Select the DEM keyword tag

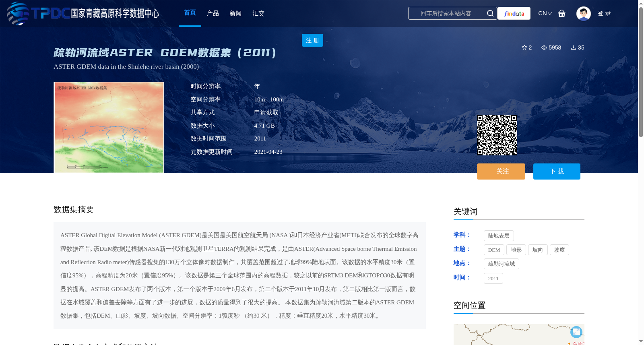point(494,250)
